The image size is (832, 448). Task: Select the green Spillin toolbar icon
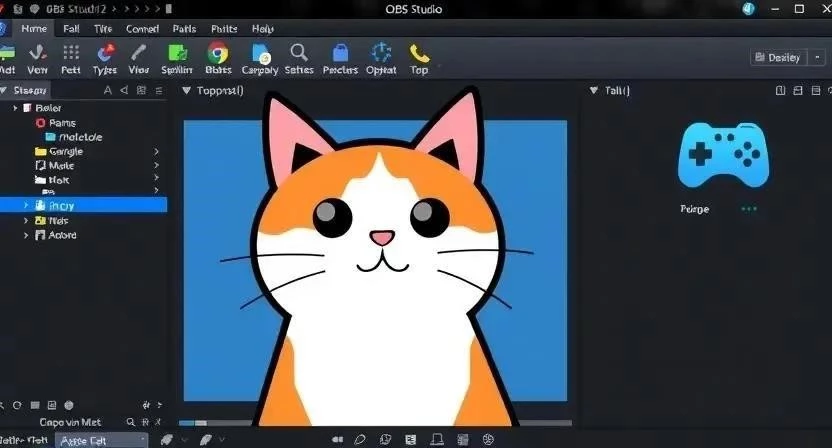click(179, 54)
